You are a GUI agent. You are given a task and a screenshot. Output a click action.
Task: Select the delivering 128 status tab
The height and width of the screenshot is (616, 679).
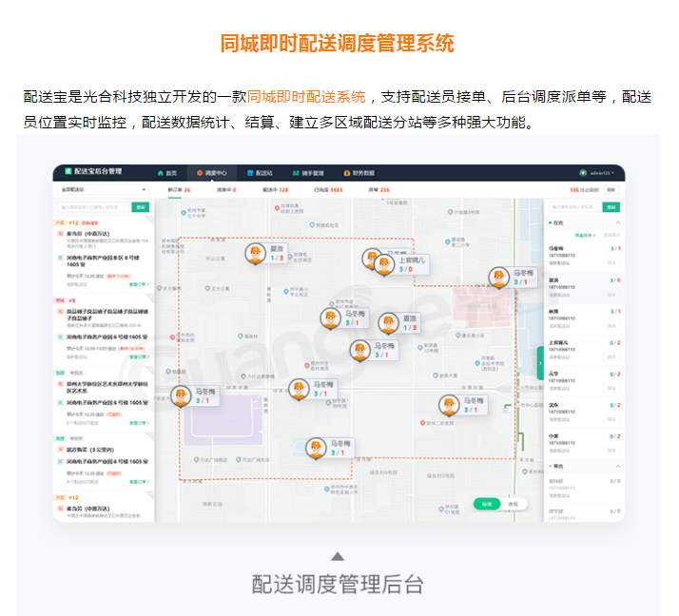click(276, 189)
